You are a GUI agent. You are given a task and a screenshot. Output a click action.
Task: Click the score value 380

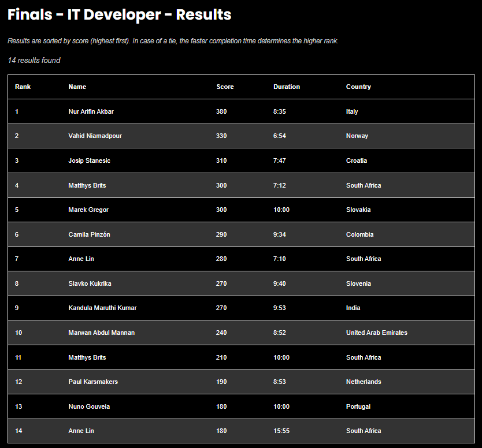[x=221, y=111]
